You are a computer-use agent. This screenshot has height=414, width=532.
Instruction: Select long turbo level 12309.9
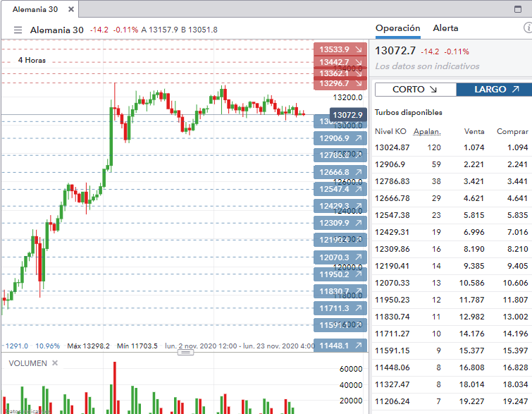340,223
